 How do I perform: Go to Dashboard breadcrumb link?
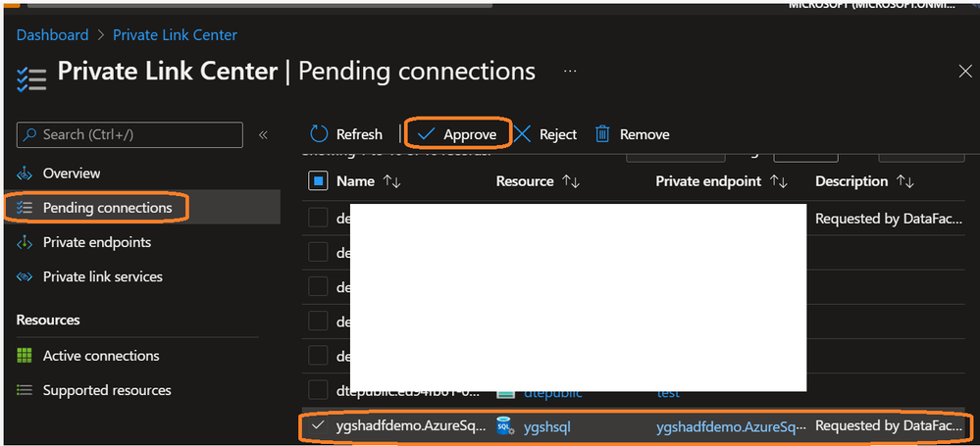coord(52,35)
